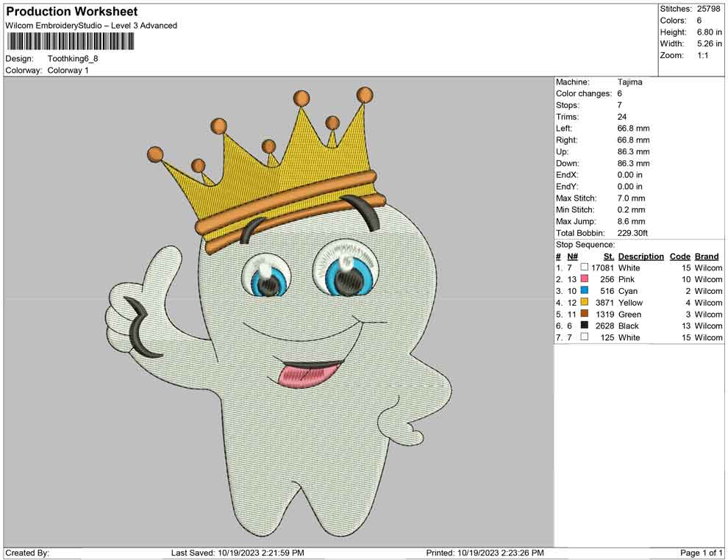
Task: Click the 'Brand' column header
Action: [x=707, y=256]
